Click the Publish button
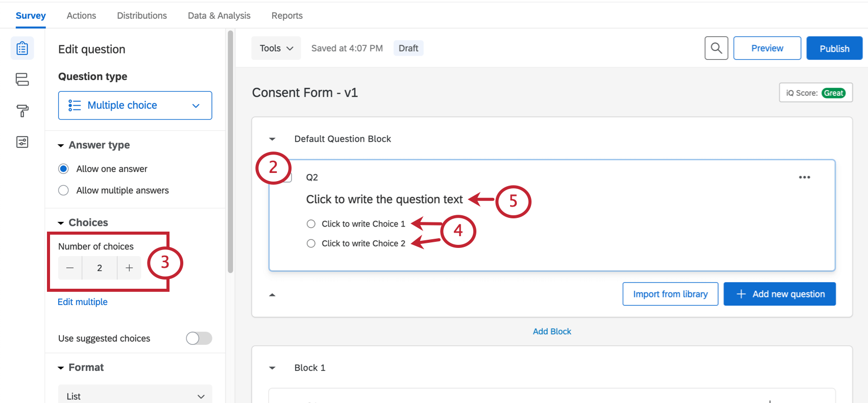 click(834, 48)
